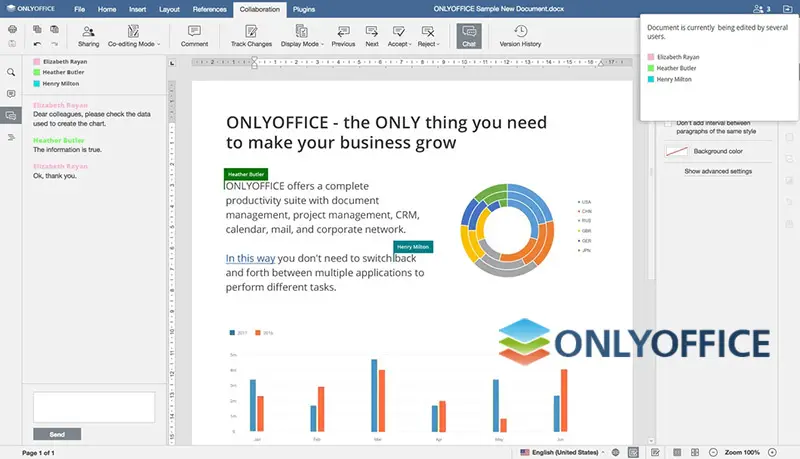Image resolution: width=800 pixels, height=459 pixels.
Task: Click the Page 1 of 1 indicator
Action: coord(38,452)
